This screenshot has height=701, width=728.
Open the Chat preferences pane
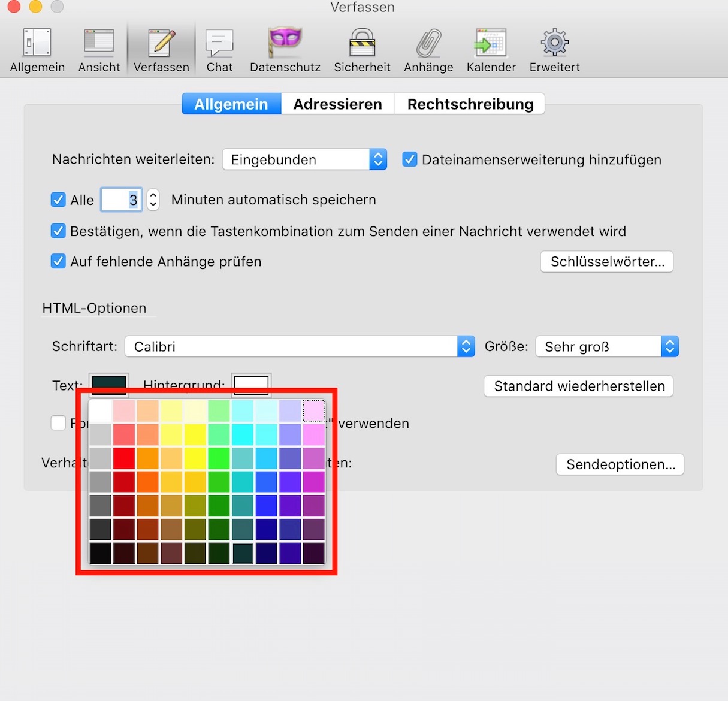[219, 50]
